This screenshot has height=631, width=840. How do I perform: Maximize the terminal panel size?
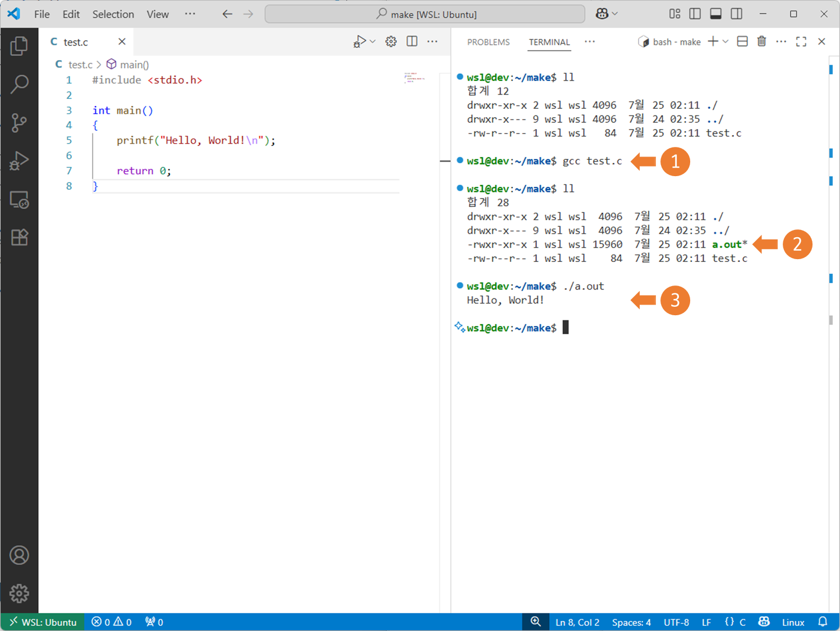coord(801,42)
